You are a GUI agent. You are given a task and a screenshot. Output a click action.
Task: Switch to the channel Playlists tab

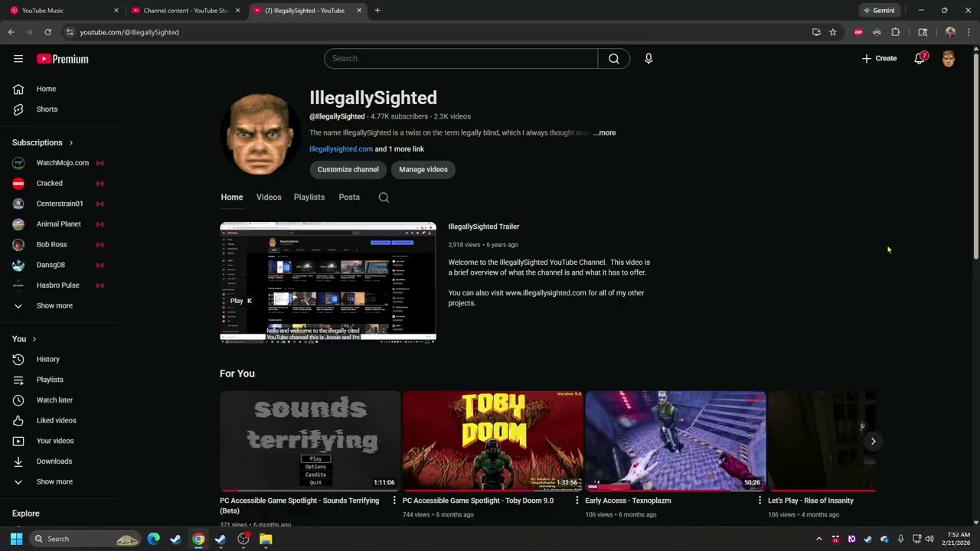pyautogui.click(x=309, y=197)
